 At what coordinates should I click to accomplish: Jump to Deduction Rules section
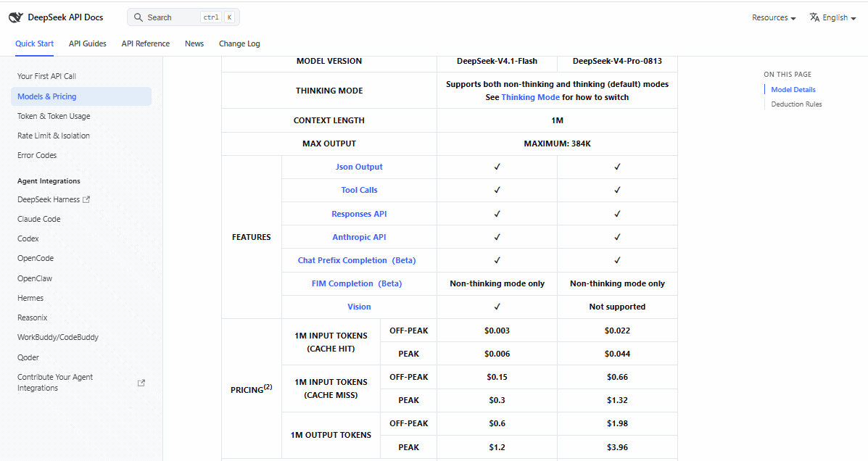point(796,104)
